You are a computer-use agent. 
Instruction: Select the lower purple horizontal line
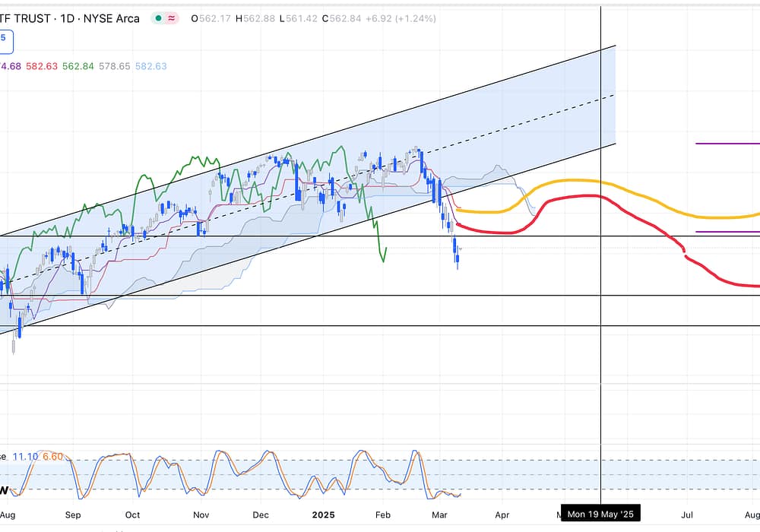727,232
